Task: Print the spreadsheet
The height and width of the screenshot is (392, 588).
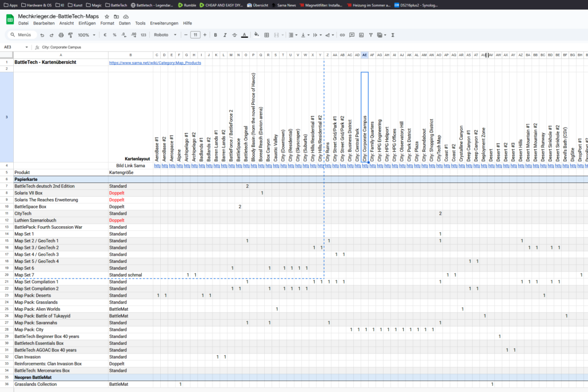Action: point(61,35)
